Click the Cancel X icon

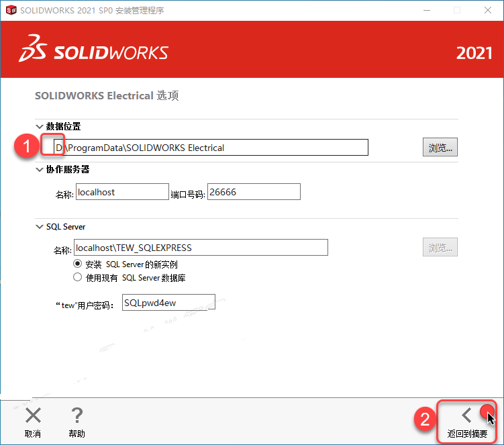(x=33, y=415)
